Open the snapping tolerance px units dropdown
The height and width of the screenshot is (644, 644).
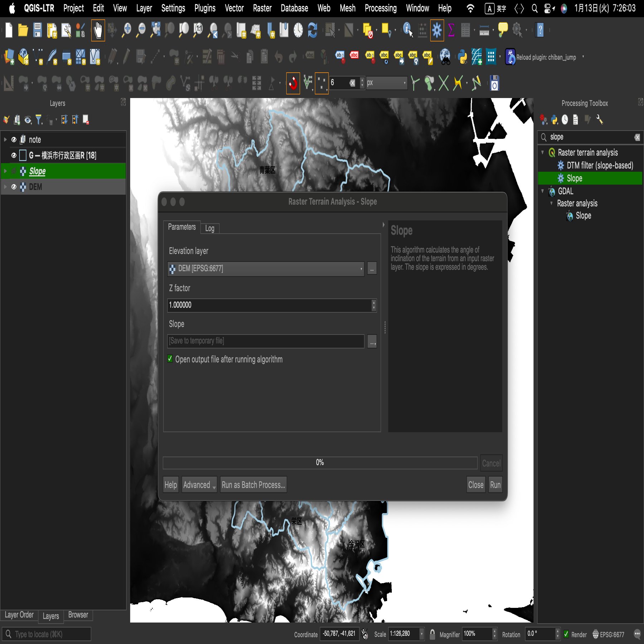coord(386,83)
